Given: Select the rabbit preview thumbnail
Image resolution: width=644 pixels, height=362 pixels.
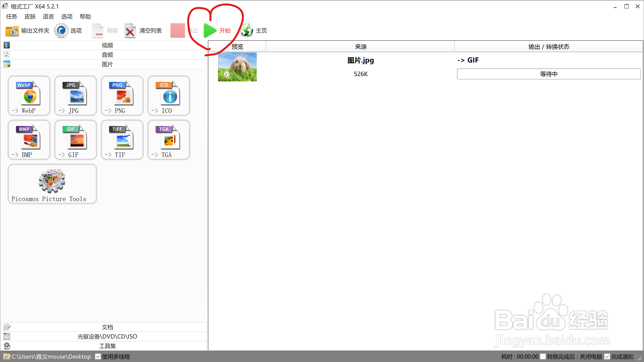Looking at the screenshot, I should pos(237,67).
